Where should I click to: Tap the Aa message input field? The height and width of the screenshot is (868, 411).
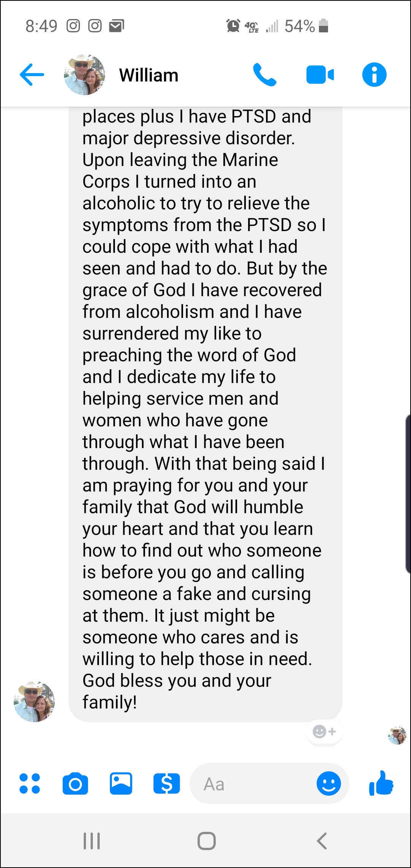[x=251, y=784]
